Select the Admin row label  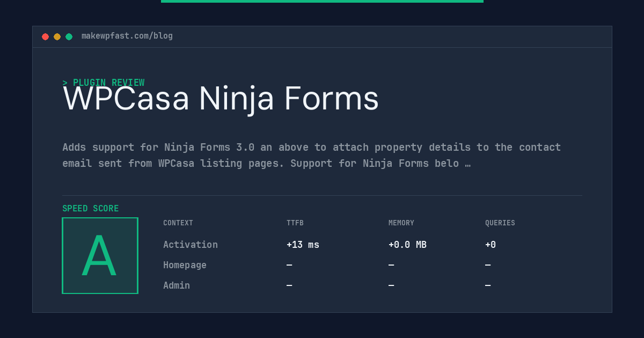tap(177, 285)
